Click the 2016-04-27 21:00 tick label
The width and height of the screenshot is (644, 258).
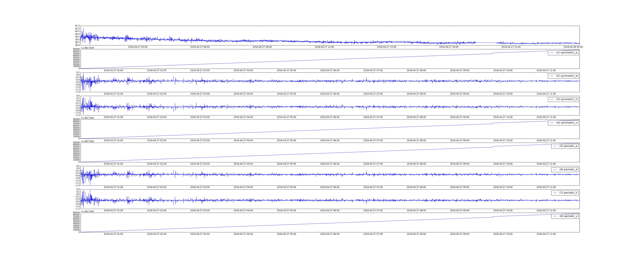pyautogui.click(x=511, y=47)
